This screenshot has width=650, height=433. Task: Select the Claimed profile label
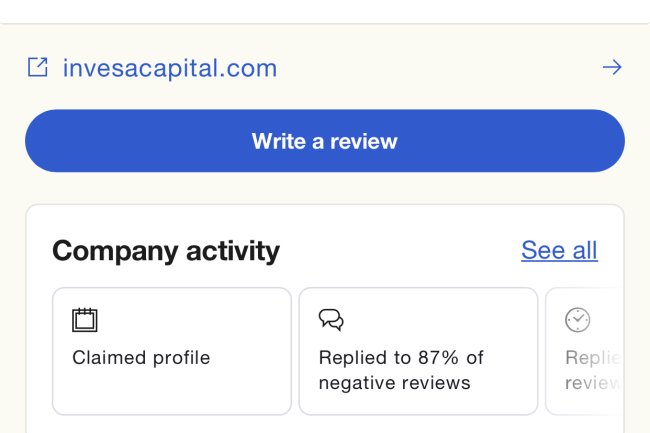[x=141, y=357]
